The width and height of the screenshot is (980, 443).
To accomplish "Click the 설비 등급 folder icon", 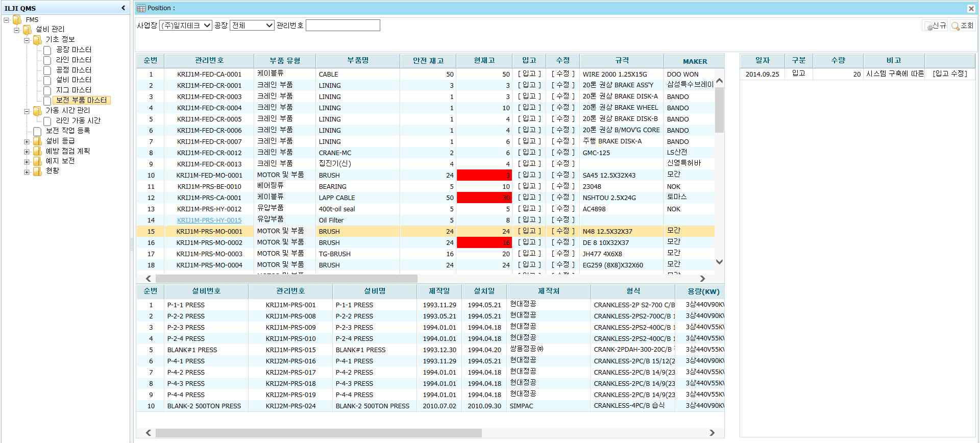I will click(x=37, y=141).
